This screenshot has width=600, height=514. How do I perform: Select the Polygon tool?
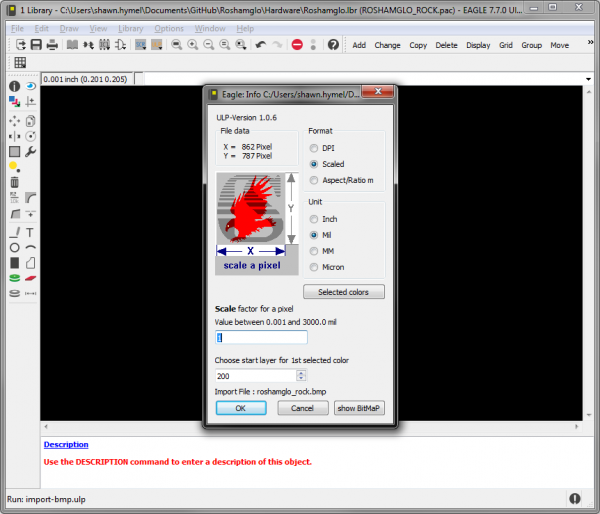point(31,263)
